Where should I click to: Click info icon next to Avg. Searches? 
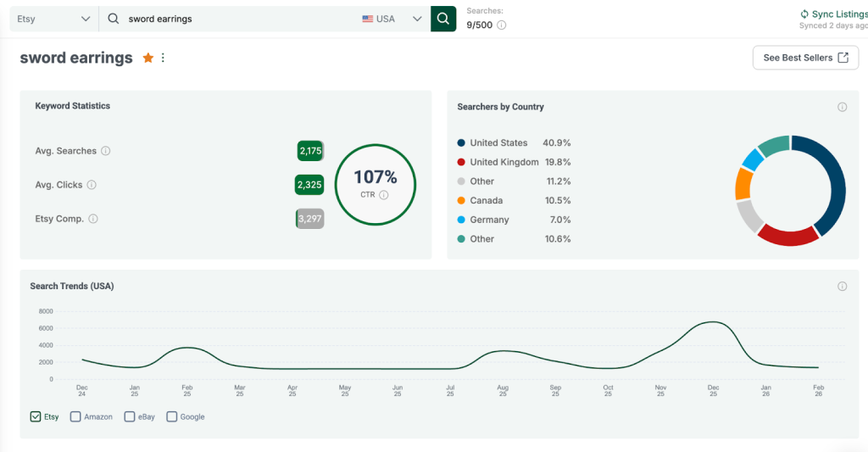tap(106, 151)
